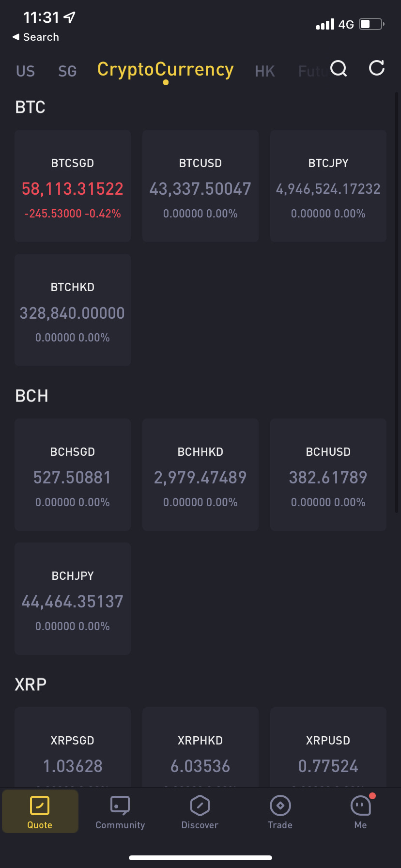The width and height of the screenshot is (401, 868).
Task: Open the BTCHKD quote card
Action: (73, 310)
